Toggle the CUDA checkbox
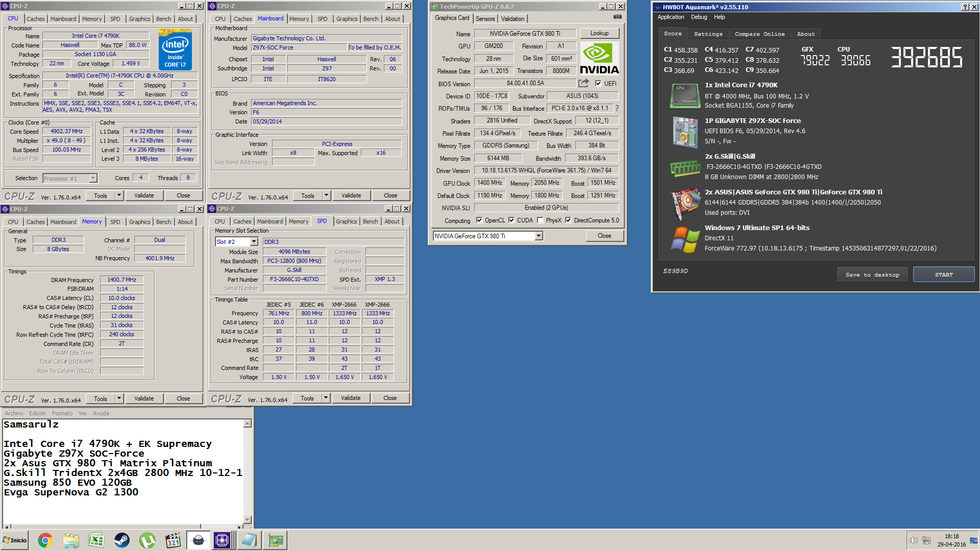The width and height of the screenshot is (980, 551). 511,220
